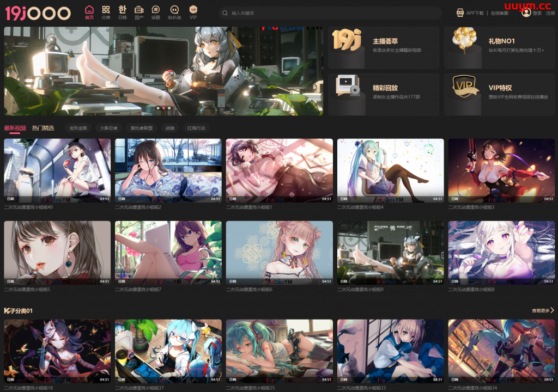Click the search keyword input field
The width and height of the screenshot is (558, 392).
(x=332, y=13)
